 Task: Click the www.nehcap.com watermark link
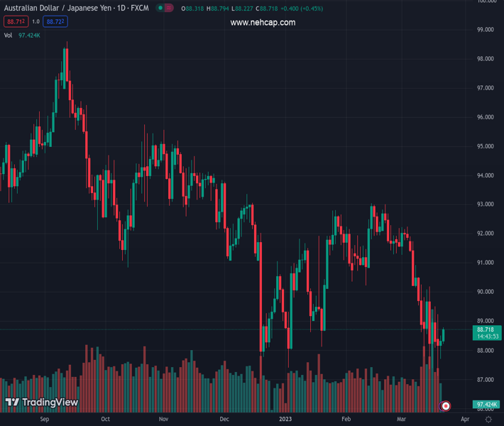pos(263,23)
